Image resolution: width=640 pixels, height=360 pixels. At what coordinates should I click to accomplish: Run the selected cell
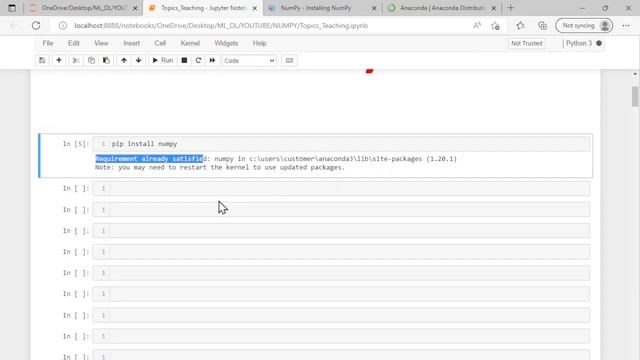(x=162, y=60)
